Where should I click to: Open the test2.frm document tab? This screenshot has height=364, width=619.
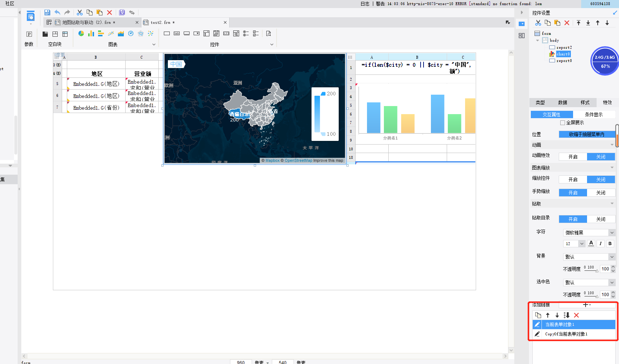[186, 22]
